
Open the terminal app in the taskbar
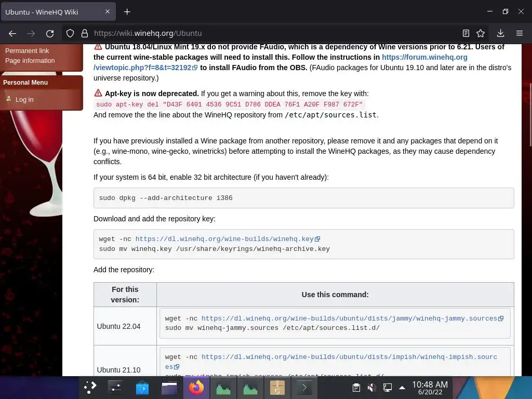click(304, 388)
